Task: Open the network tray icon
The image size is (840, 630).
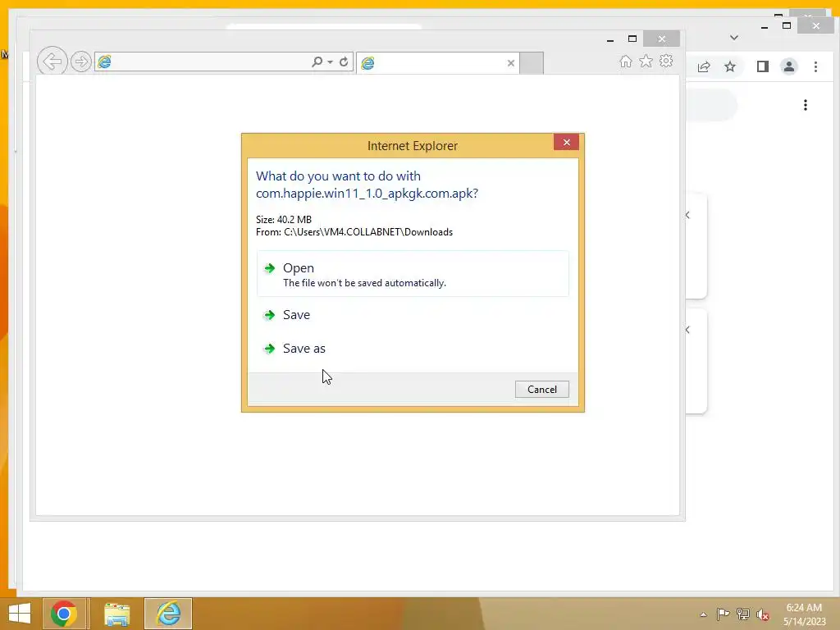Action: tap(742, 614)
